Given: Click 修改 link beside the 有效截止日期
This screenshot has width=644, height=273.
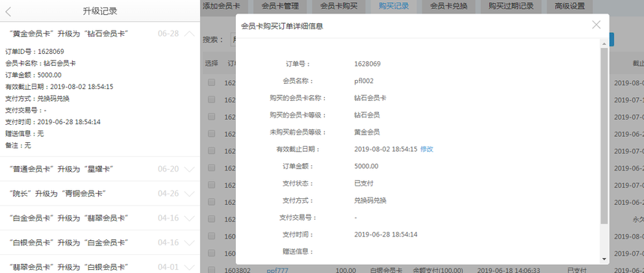Looking at the screenshot, I should (427, 149).
